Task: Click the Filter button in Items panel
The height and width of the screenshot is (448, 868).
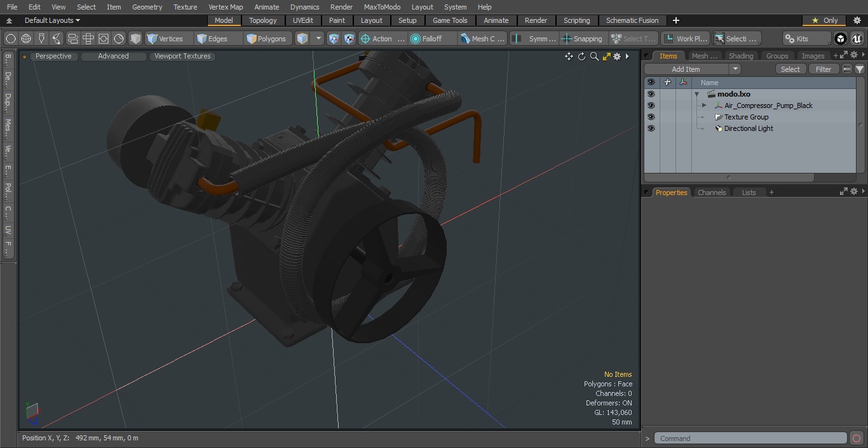Action: pyautogui.click(x=824, y=69)
